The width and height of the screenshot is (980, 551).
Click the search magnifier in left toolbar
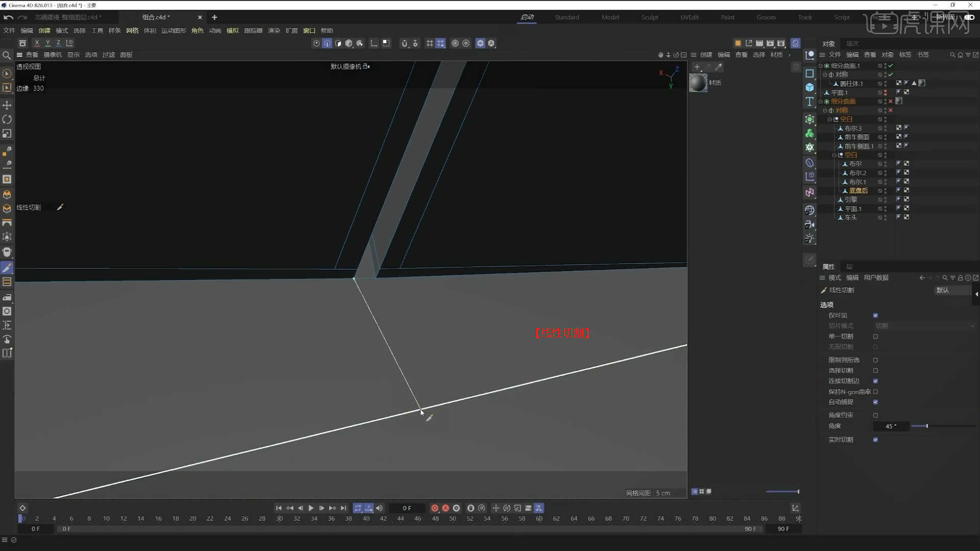point(7,55)
